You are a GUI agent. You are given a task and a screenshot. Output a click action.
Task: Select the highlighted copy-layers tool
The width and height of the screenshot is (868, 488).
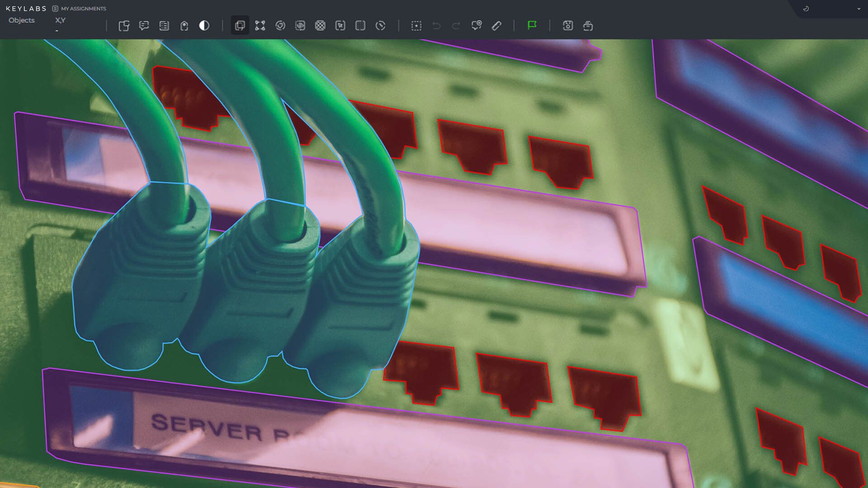[240, 26]
